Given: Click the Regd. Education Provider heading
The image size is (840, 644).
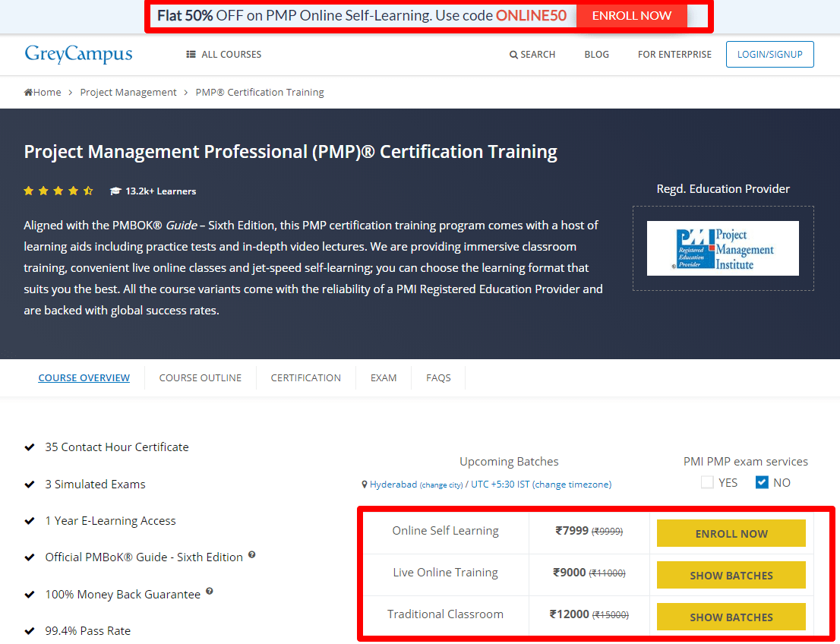Looking at the screenshot, I should coord(723,188).
